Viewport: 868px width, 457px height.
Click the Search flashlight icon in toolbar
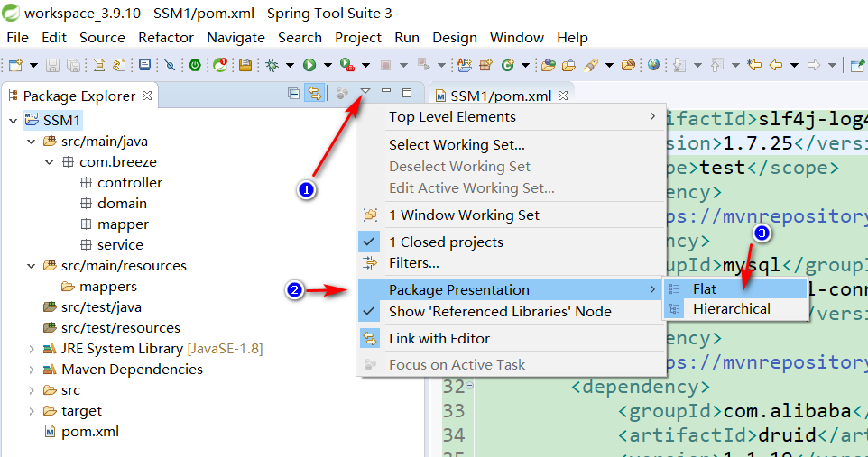(591, 65)
